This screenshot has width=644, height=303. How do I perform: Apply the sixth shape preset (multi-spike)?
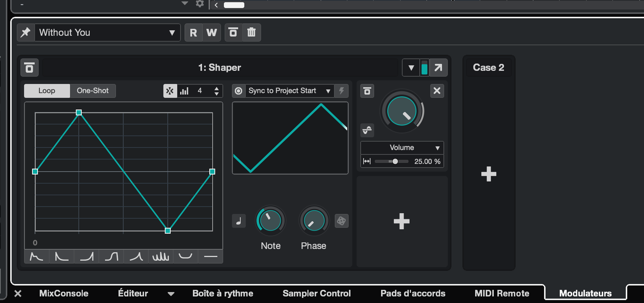tap(161, 257)
